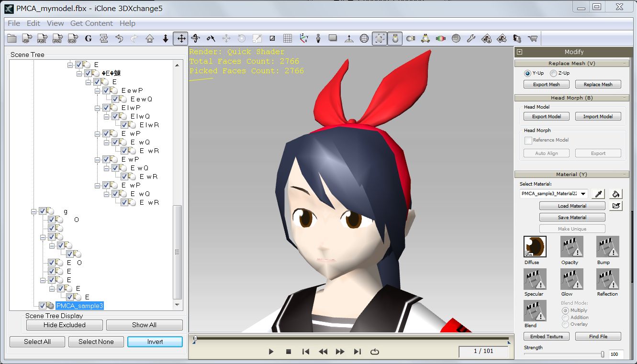Image resolution: width=637 pixels, height=364 pixels.
Task: Uncheck the ElwR node checkbox
Action: click(125, 125)
